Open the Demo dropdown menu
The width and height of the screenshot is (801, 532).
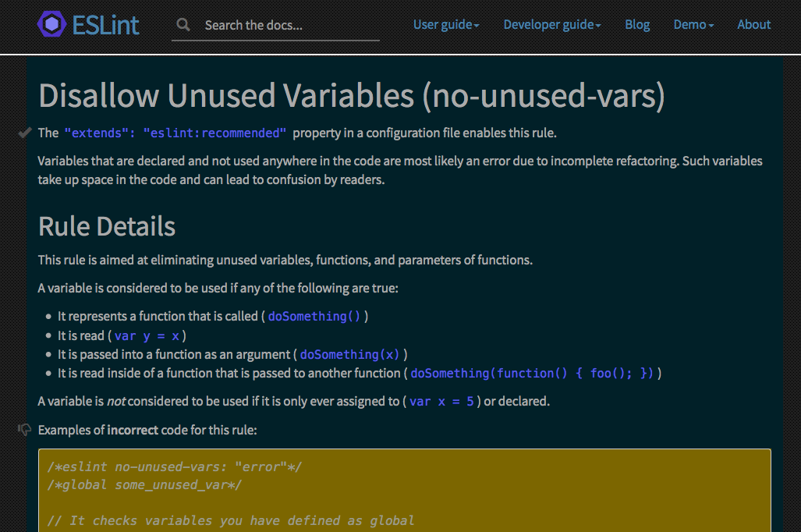[x=693, y=24]
